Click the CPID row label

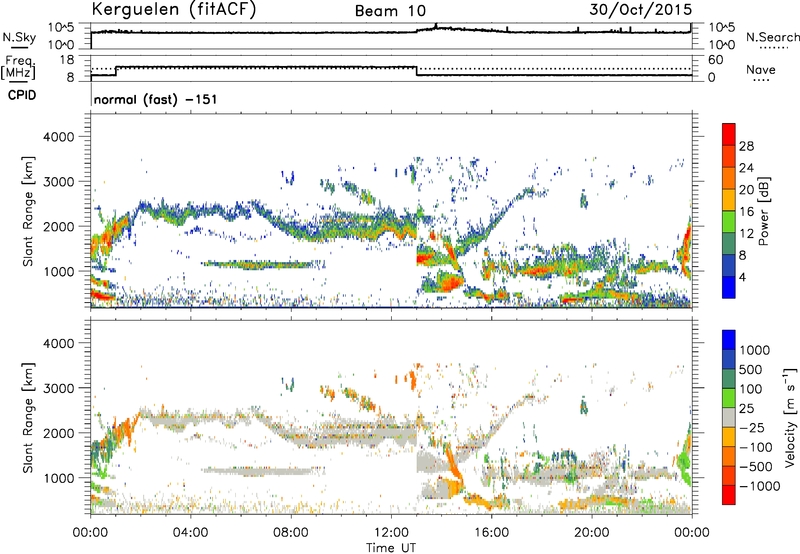(22, 95)
